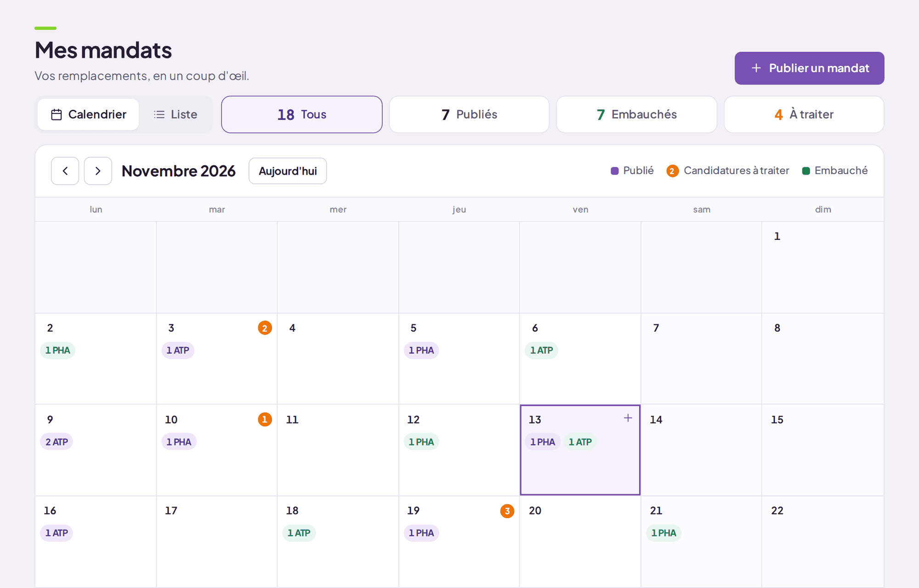This screenshot has height=588, width=919.
Task: Open the 2 ATP tag on day 9
Action: (57, 442)
